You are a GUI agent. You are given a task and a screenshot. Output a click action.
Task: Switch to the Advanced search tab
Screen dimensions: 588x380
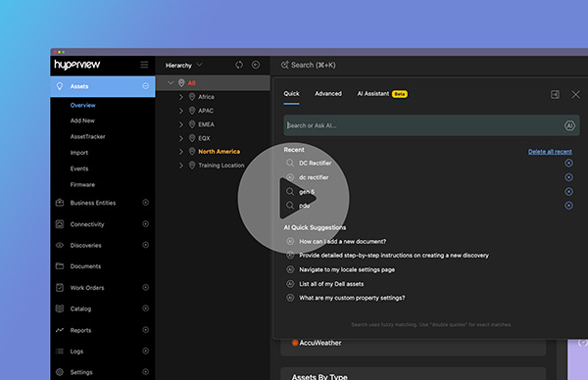click(328, 94)
